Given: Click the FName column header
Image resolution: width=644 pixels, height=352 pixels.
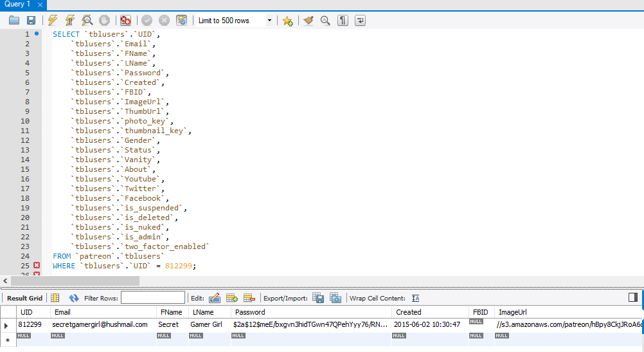Looking at the screenshot, I should coord(172,312).
